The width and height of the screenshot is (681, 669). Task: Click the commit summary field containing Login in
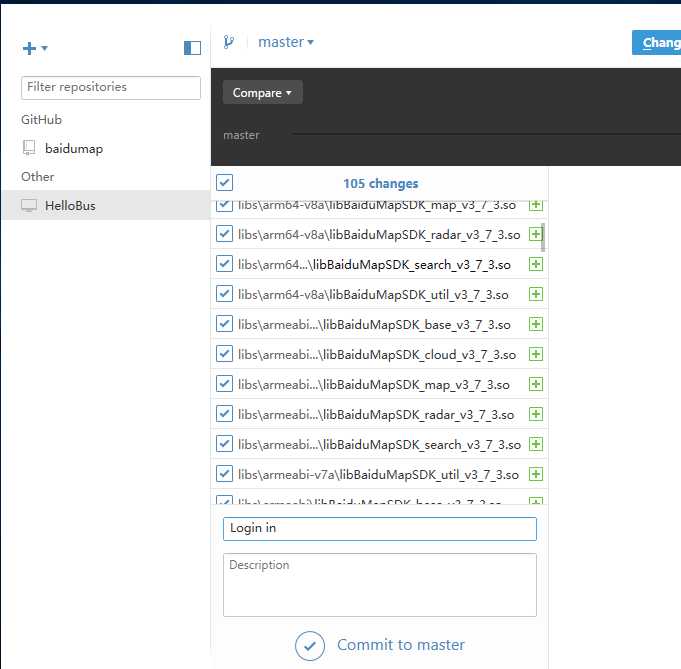(380, 529)
